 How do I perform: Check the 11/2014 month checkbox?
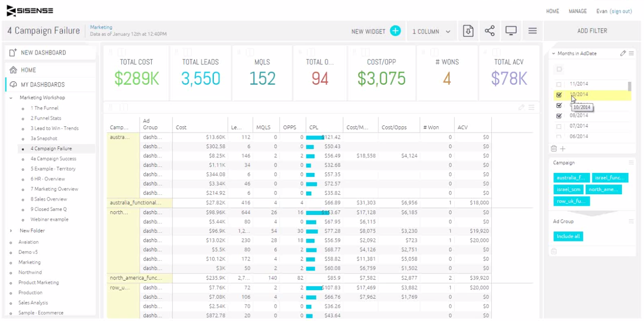(x=559, y=84)
